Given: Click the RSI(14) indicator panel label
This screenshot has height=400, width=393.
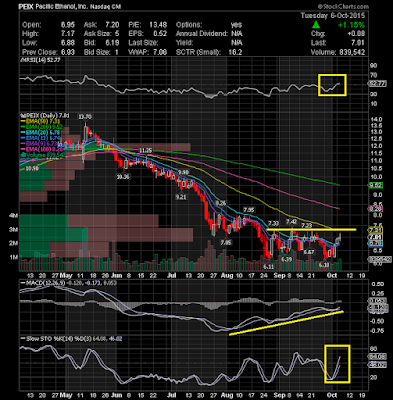Looking at the screenshot, I should tap(39, 60).
